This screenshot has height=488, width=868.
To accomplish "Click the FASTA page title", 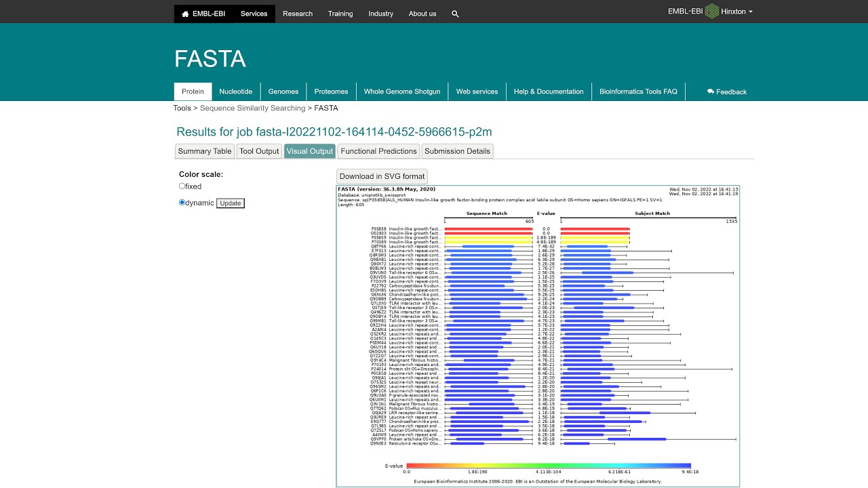I will [x=210, y=59].
